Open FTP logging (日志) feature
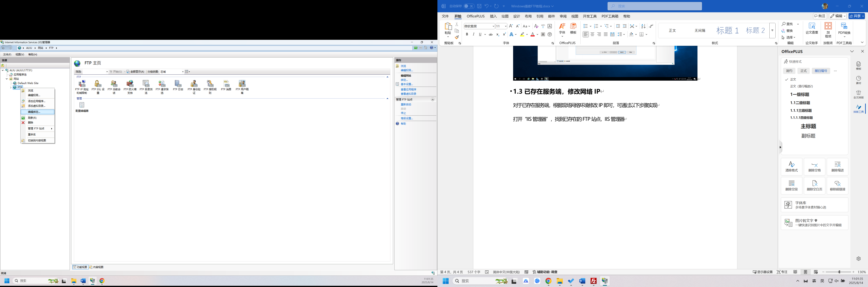Image resolution: width=868 pixels, height=287 pixels. [x=178, y=86]
